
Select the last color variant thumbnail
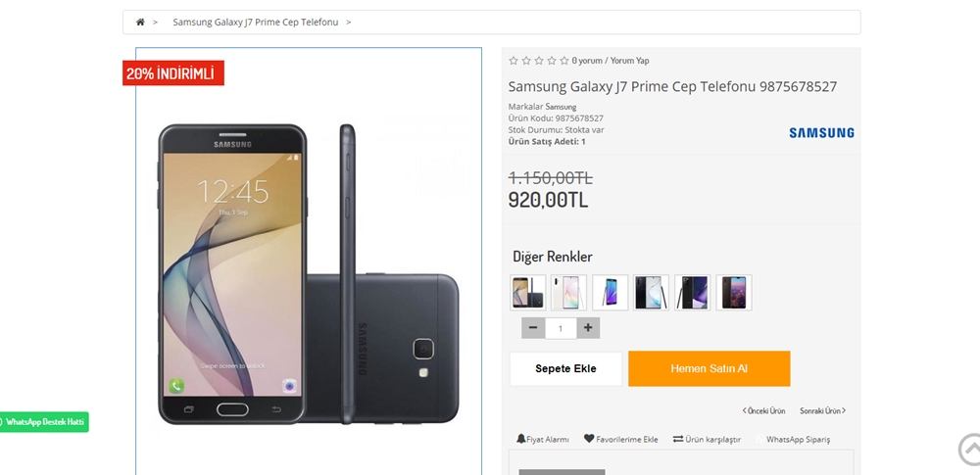pos(734,293)
